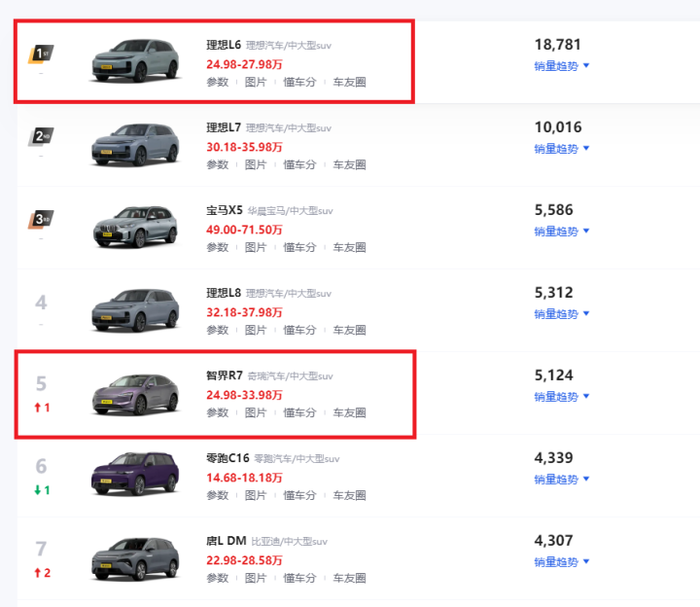Show 销量趋势 for 唐L DM
This screenshot has width=700, height=607.
(x=562, y=561)
